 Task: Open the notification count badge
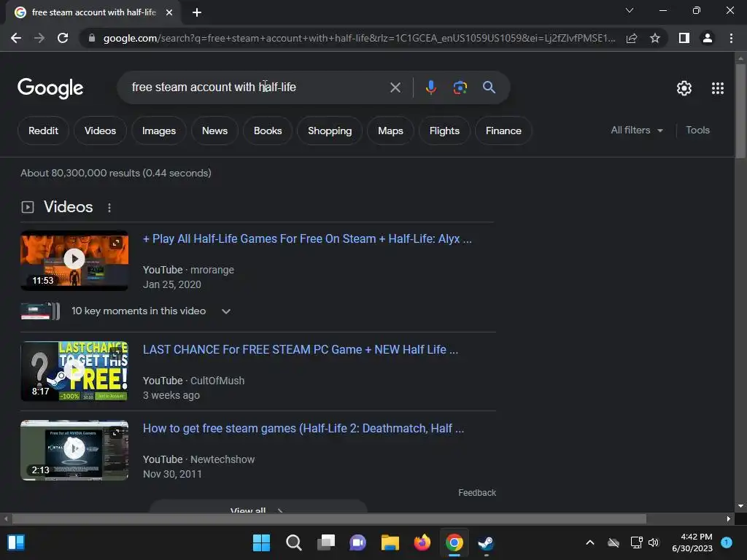coord(727,542)
